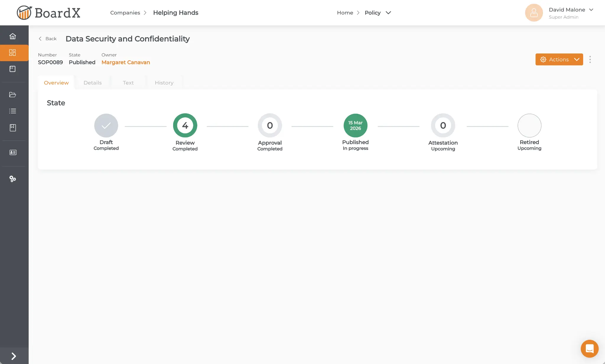Open the list view icon in sidebar
The image size is (605, 364).
(13, 111)
